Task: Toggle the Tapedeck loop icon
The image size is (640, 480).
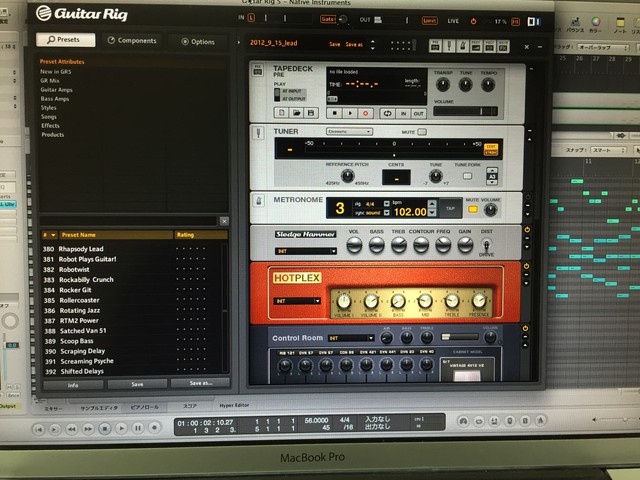Action: (x=387, y=113)
